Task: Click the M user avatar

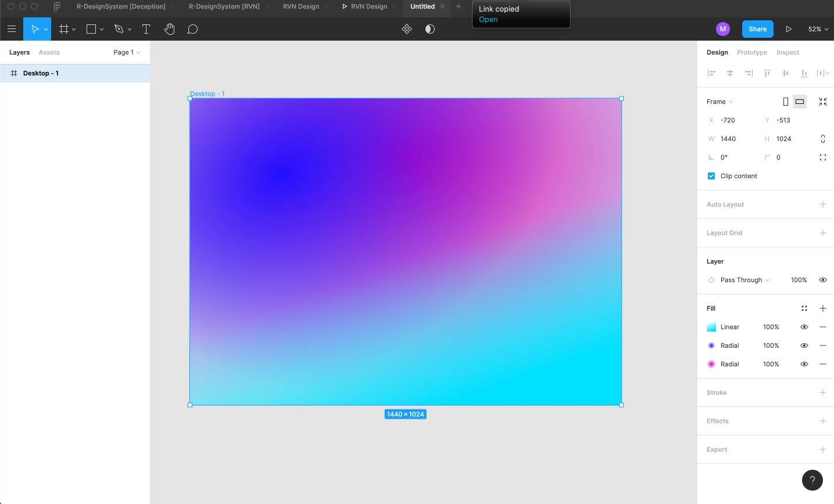Action: pos(723,29)
